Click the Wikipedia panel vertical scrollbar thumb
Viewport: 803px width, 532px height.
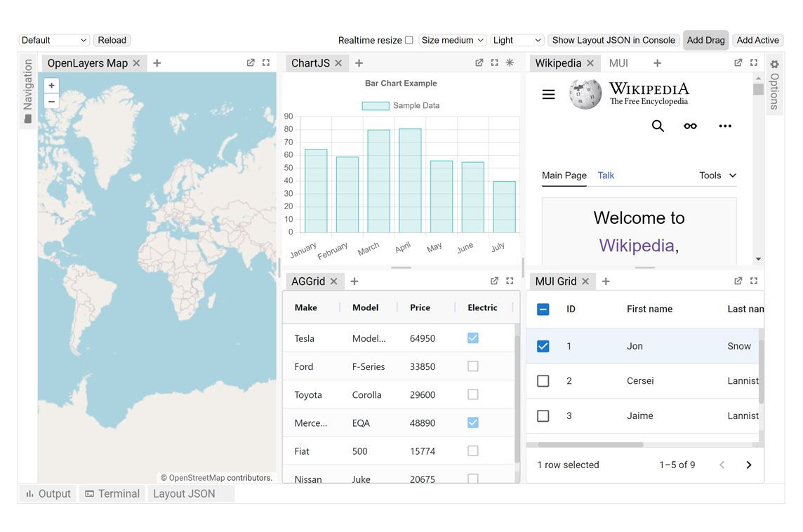(x=758, y=89)
